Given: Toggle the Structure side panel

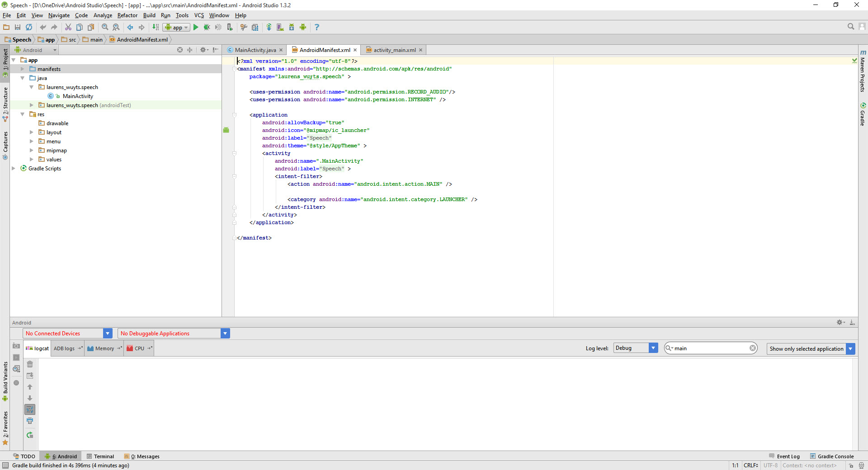Looking at the screenshot, I should [5, 104].
